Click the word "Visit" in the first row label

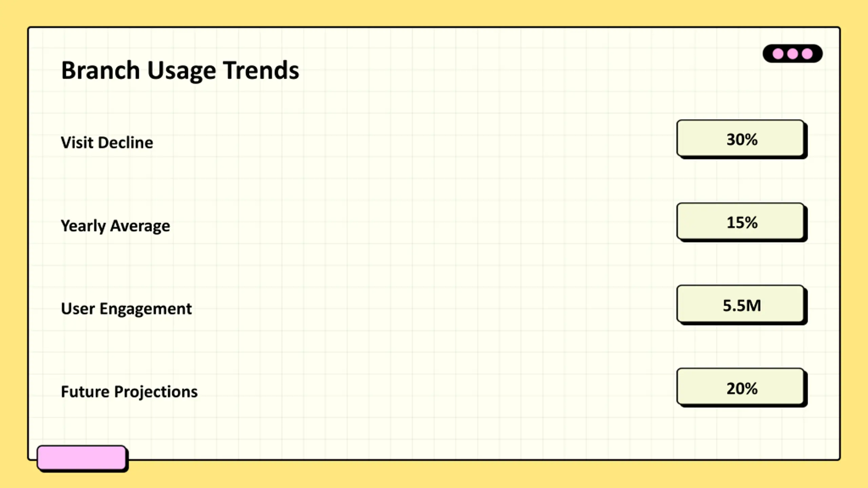click(77, 142)
